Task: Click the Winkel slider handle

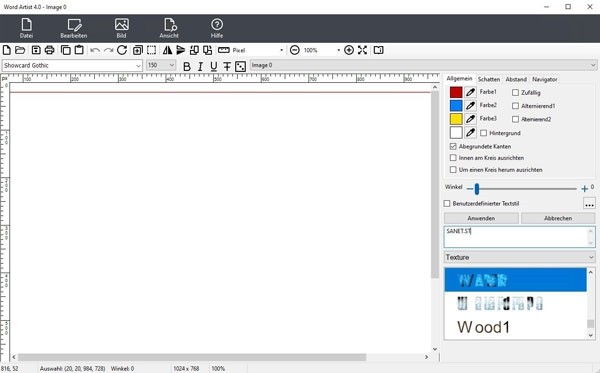Action: point(476,189)
